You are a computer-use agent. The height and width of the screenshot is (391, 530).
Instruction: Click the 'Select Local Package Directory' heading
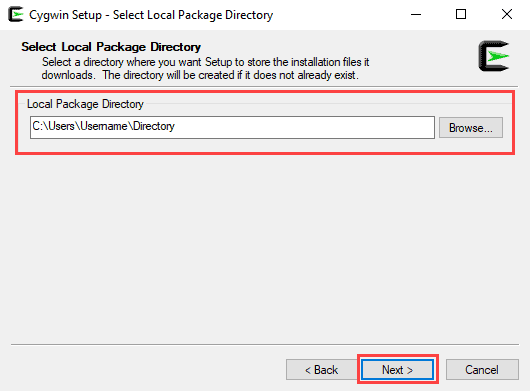111,47
